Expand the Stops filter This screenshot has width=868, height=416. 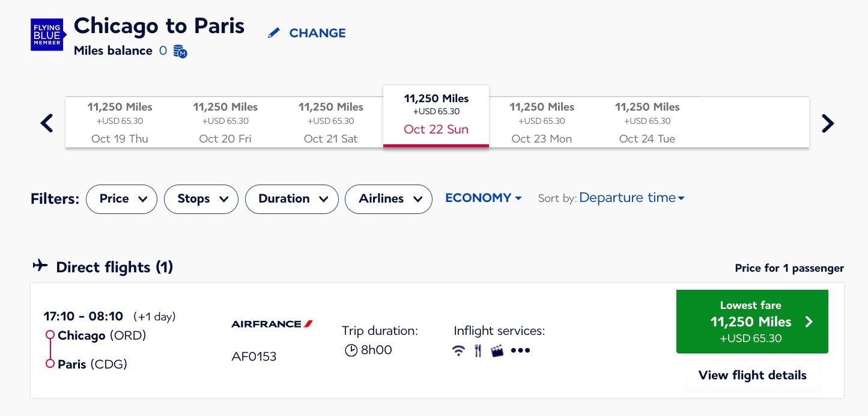click(201, 199)
